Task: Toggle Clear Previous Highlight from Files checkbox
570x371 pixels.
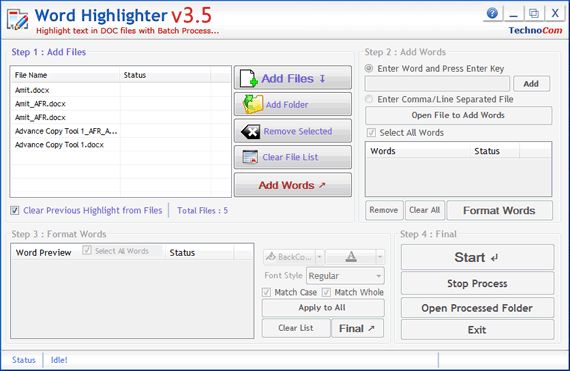Action: tap(15, 210)
